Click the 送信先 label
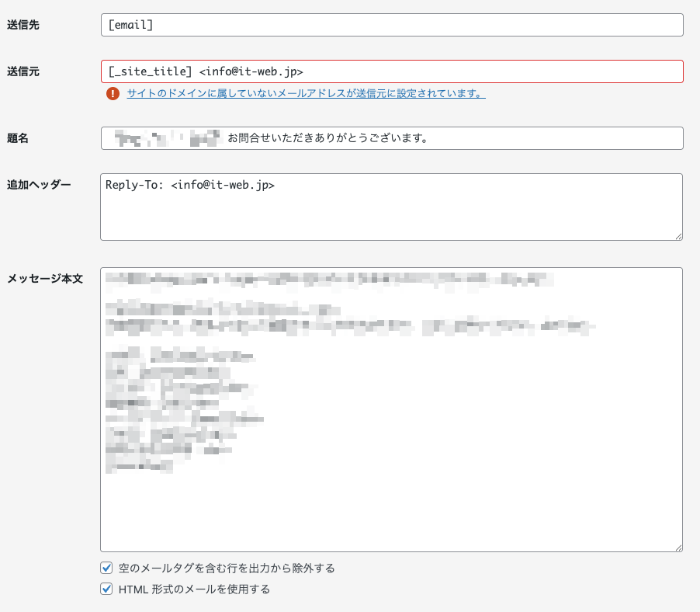The image size is (700, 612). pyautogui.click(x=23, y=25)
